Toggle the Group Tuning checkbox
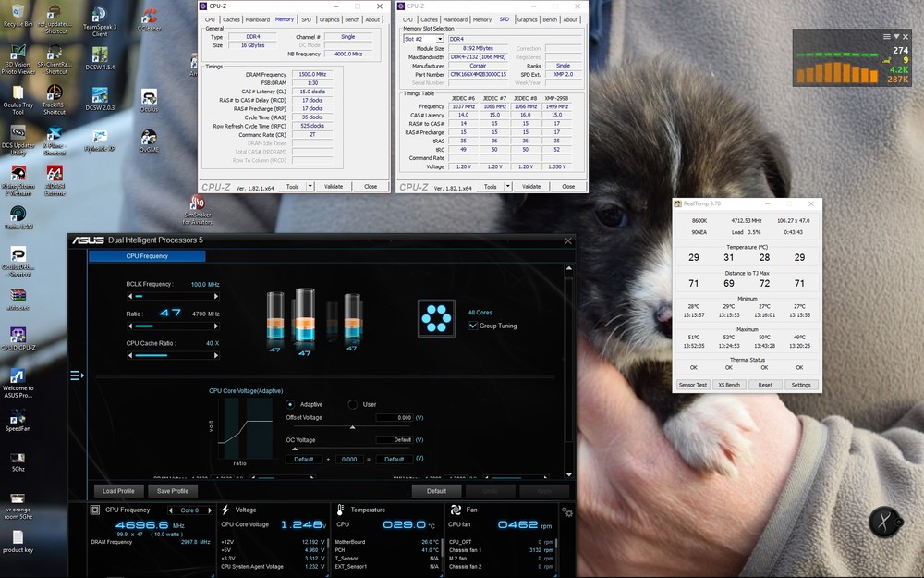 pos(473,326)
